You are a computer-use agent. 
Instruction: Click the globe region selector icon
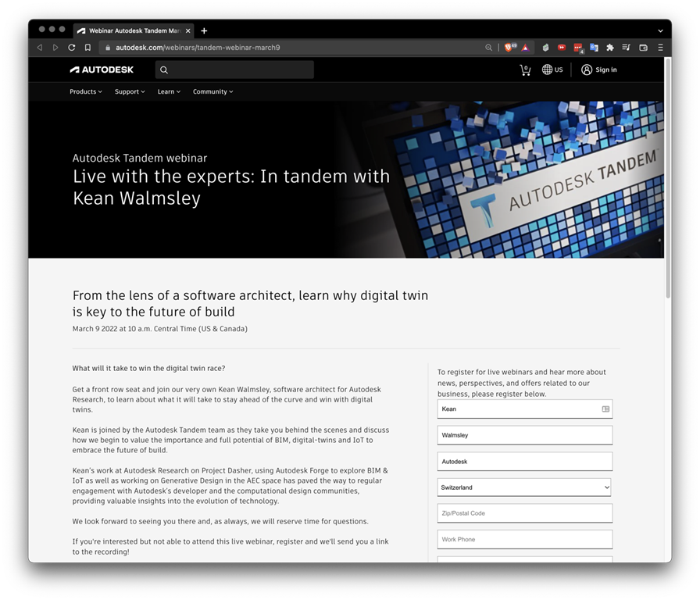coord(547,70)
